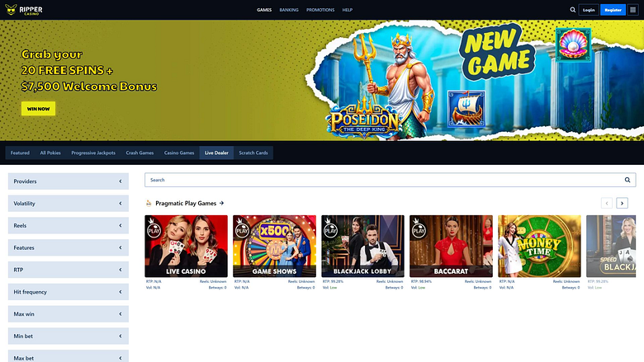The image size is (644, 362).
Task: Open the Ripper Casino logo home link
Action: point(24,10)
